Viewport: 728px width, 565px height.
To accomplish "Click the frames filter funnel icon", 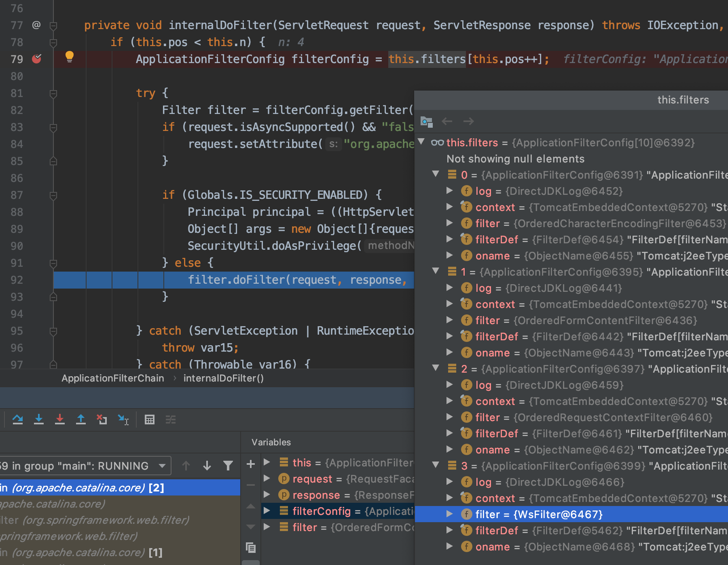I will click(228, 466).
